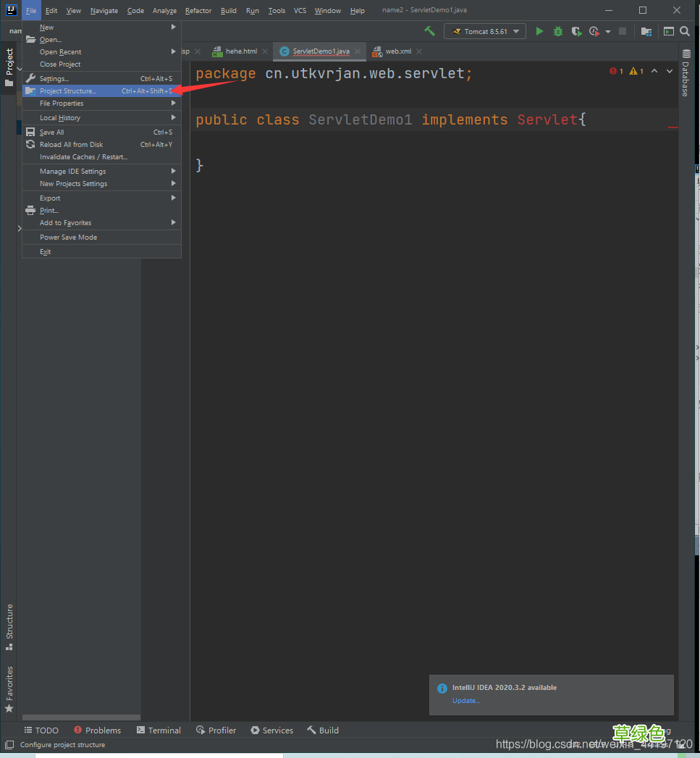Toggle the Database side panel
700x758 pixels.
coord(685,74)
